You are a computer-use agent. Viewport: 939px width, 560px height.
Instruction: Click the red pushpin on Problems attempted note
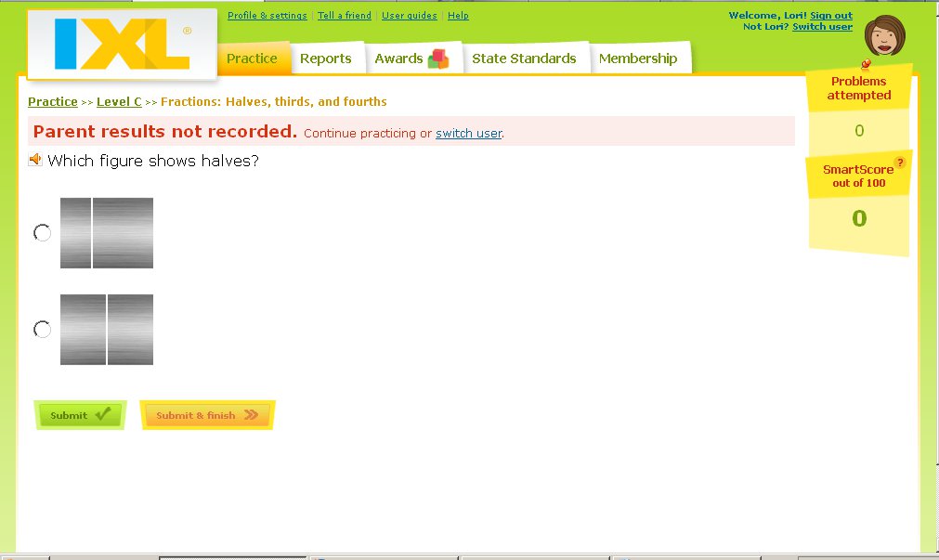(x=866, y=65)
